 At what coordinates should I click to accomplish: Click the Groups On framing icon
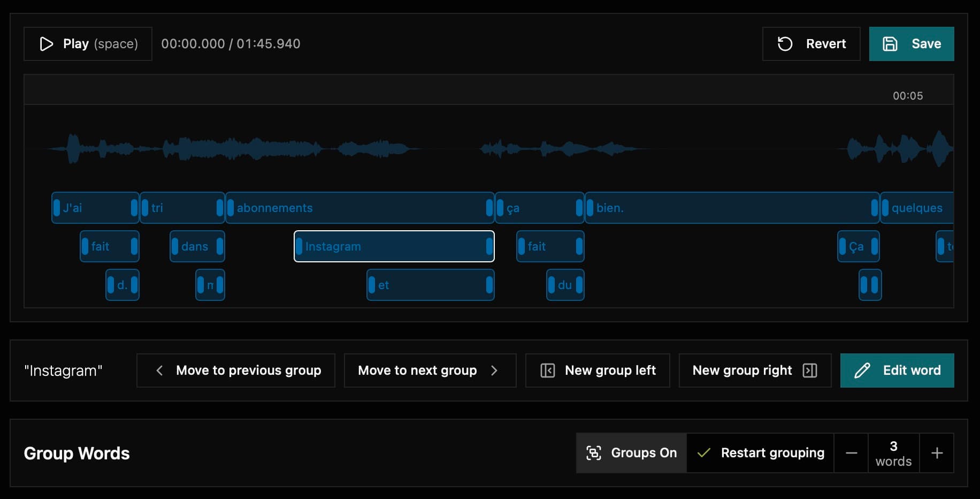pyautogui.click(x=594, y=452)
